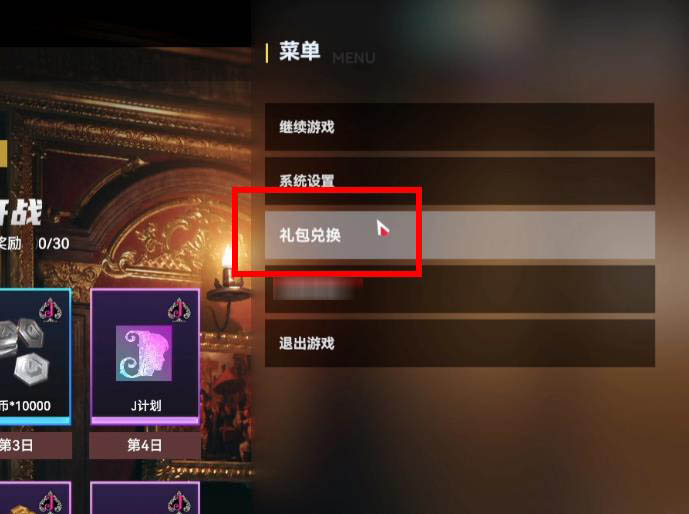The height and width of the screenshot is (514, 689).
Task: Open the 礼包兑换 gift redemption entry
Action: pyautogui.click(x=460, y=235)
